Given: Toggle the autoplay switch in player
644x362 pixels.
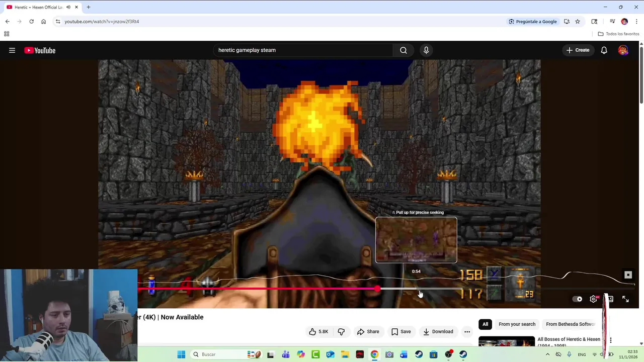Looking at the screenshot, I should pos(577,299).
